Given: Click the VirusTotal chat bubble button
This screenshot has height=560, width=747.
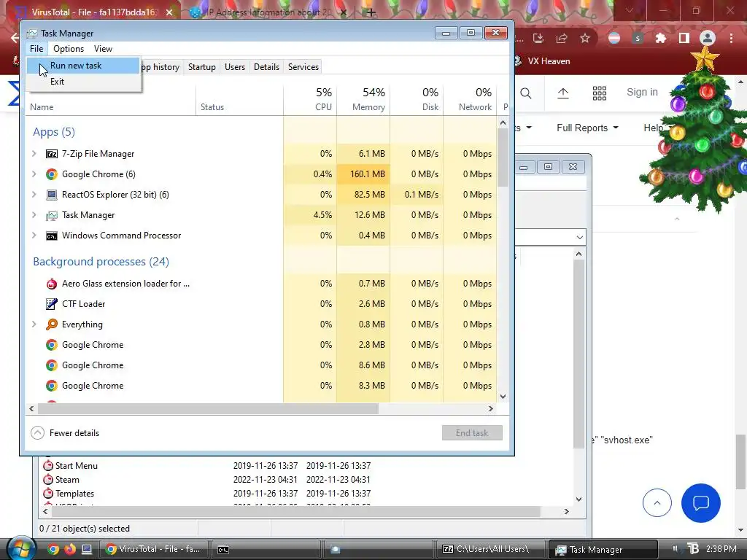Looking at the screenshot, I should (701, 503).
